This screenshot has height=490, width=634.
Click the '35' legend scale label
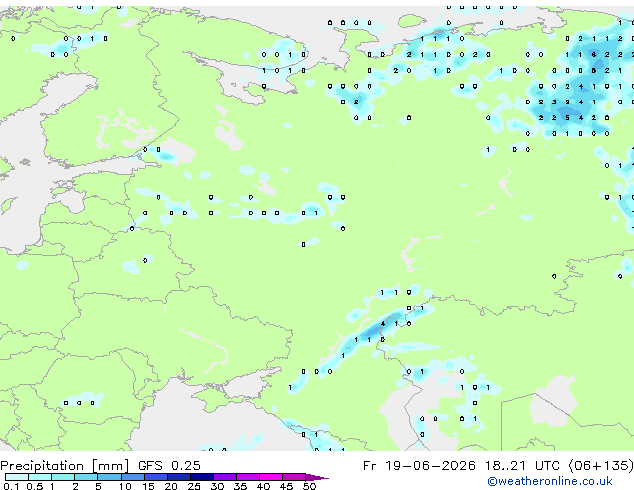(x=240, y=486)
